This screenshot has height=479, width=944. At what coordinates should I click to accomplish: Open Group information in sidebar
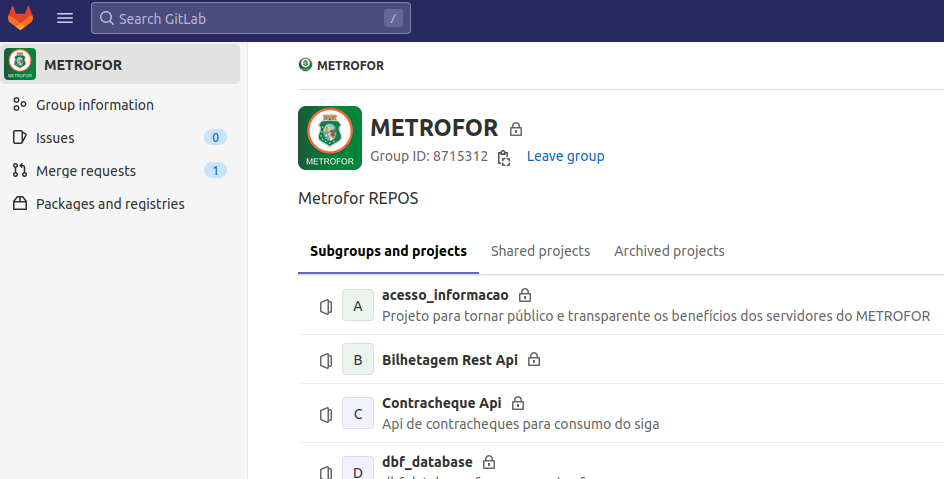coord(95,105)
